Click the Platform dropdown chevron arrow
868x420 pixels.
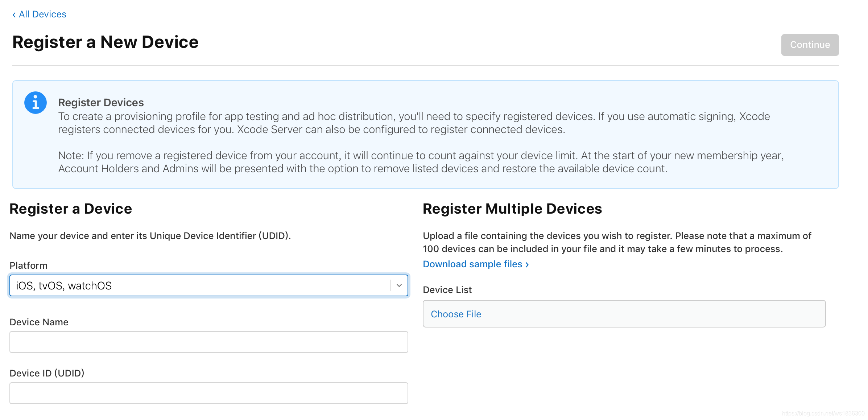click(399, 285)
